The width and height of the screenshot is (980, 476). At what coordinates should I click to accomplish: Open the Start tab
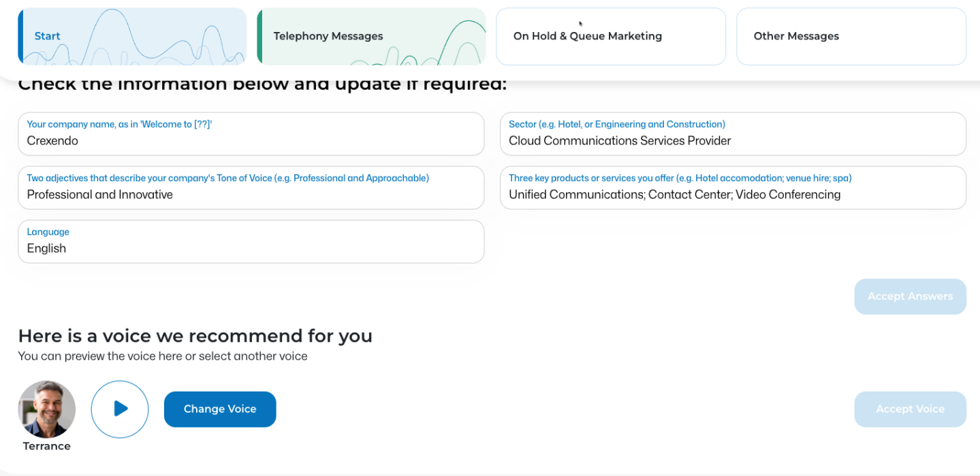coord(132,36)
